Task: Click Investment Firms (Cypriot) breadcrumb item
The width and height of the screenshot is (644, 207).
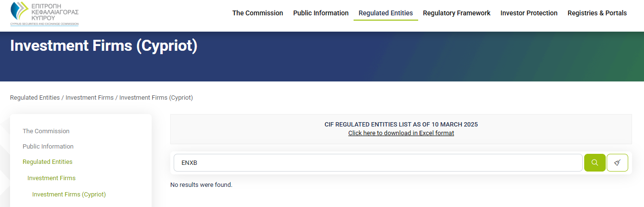Action: pyautogui.click(x=156, y=98)
